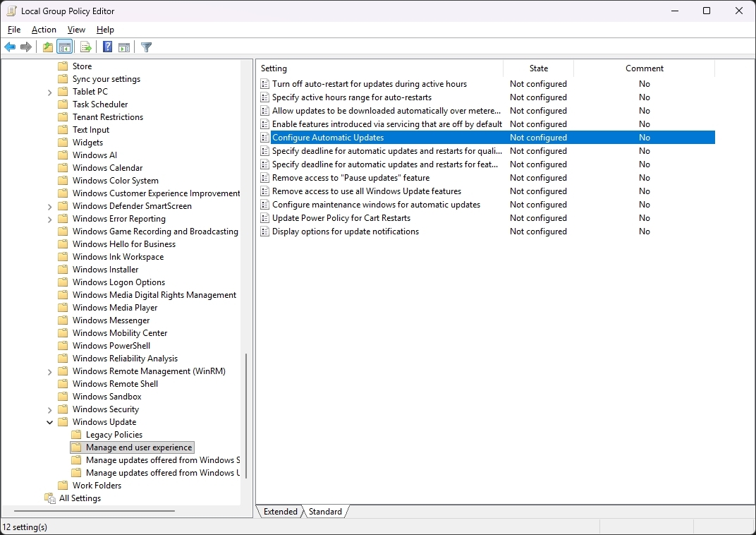The image size is (756, 535).
Task: Click the tree pane horizontal scrollbar
Action: [94, 510]
